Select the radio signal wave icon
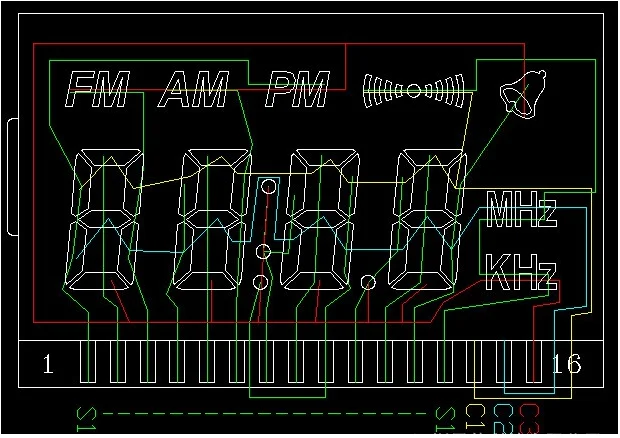The width and height of the screenshot is (620, 438). click(414, 91)
